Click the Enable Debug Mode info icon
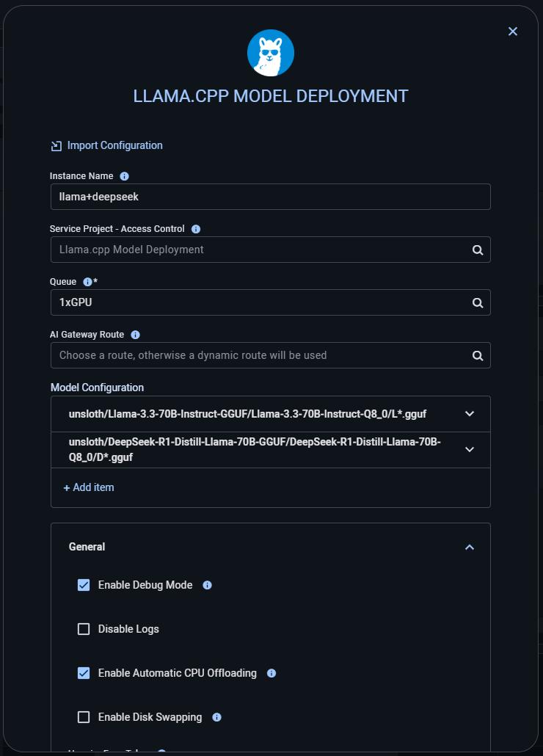The image size is (543, 756). tap(207, 585)
